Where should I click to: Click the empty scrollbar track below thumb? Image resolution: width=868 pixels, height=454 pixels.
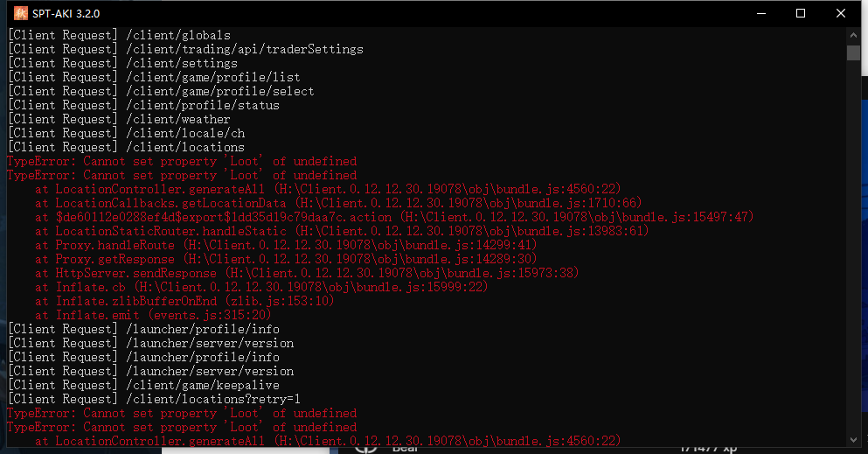point(853,262)
